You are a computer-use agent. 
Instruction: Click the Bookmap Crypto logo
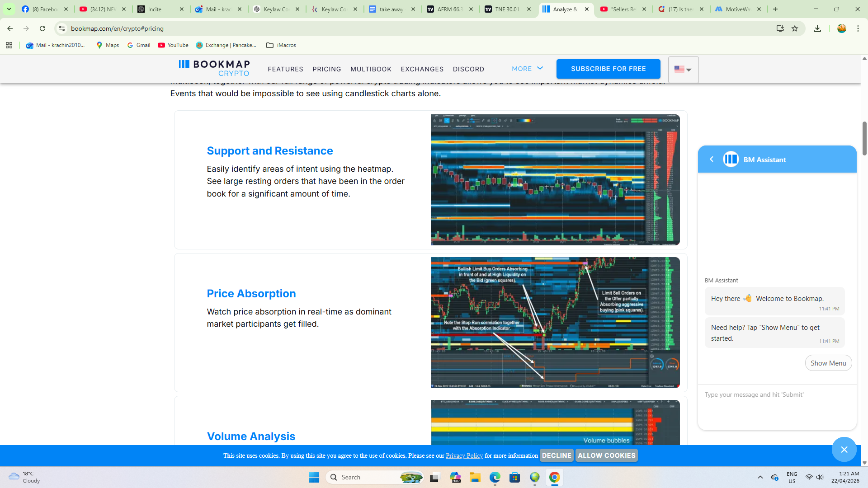click(214, 68)
